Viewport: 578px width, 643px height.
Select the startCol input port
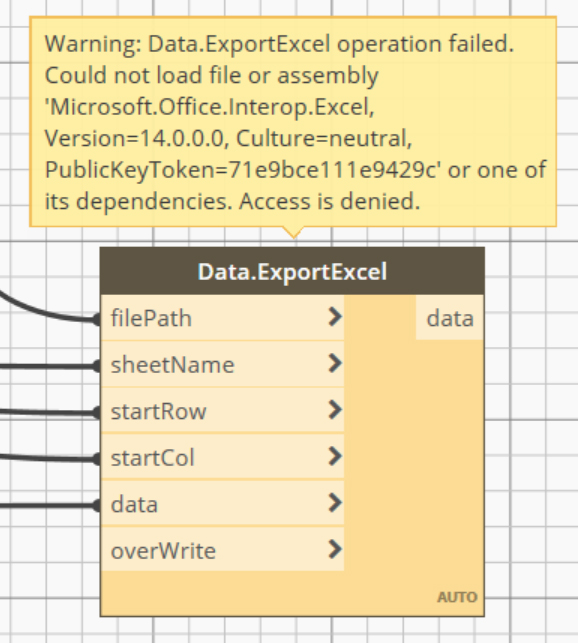[x=223, y=457]
